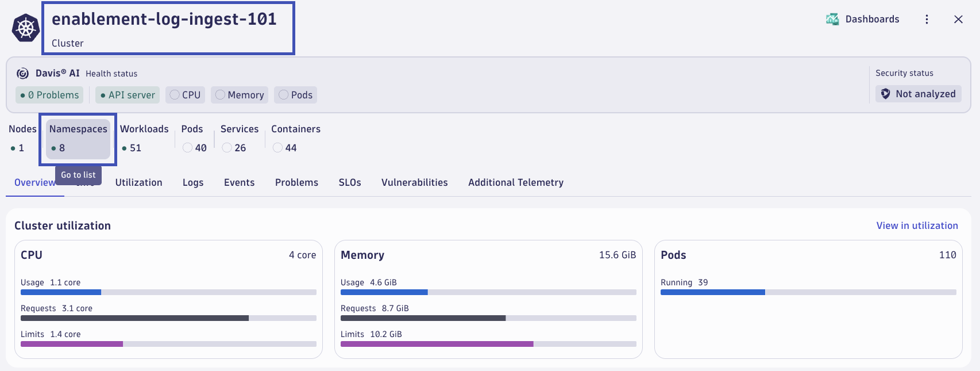Image resolution: width=980 pixels, height=371 pixels.
Task: Close the cluster details panel
Action: [958, 19]
